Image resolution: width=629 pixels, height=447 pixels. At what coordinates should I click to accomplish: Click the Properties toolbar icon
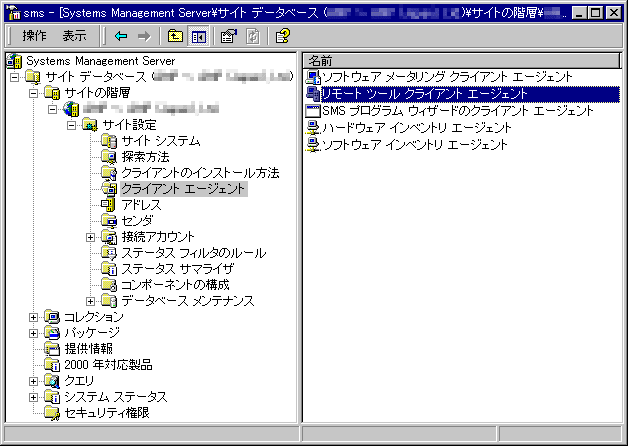(x=229, y=37)
